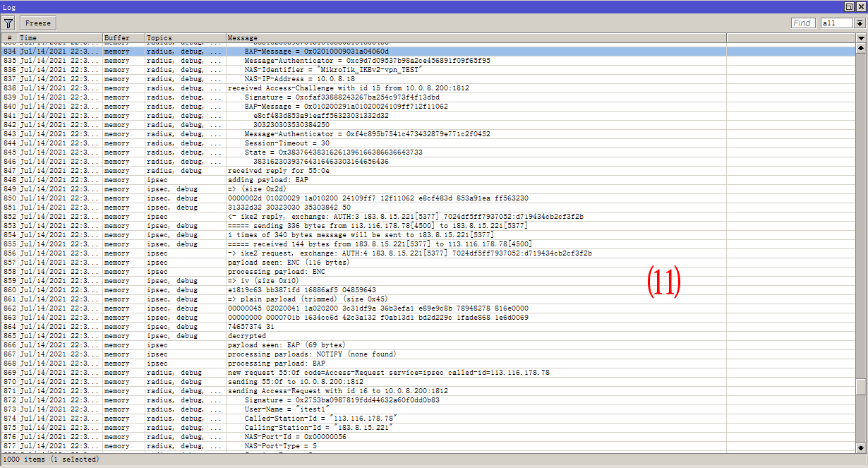Click the Find input field
The height and width of the screenshot is (468, 868).
click(802, 22)
